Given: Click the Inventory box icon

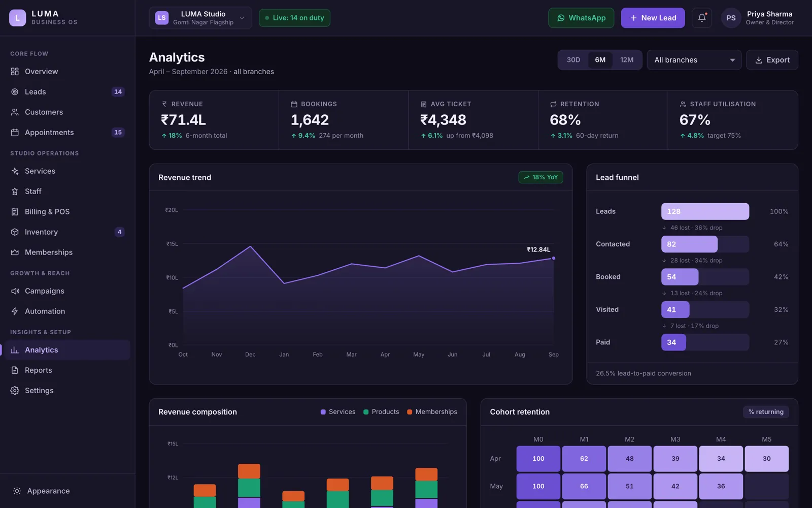Looking at the screenshot, I should pos(15,232).
